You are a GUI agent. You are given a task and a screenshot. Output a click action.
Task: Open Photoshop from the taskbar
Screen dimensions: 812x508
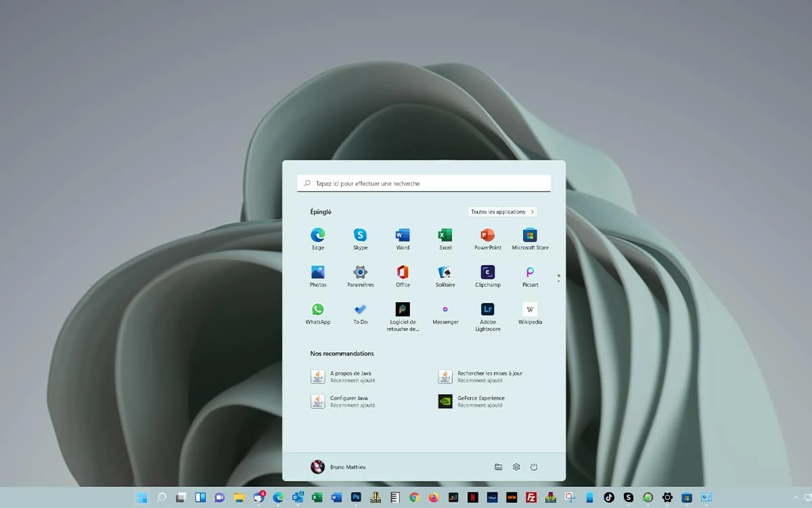356,497
